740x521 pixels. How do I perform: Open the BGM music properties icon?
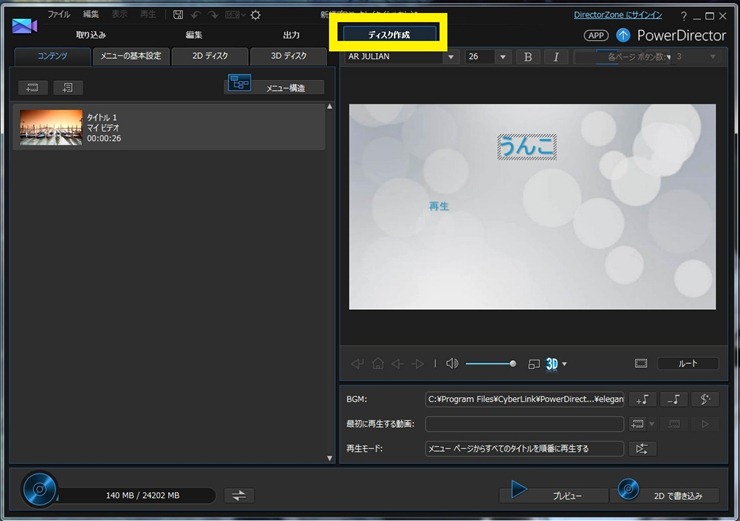pos(705,399)
